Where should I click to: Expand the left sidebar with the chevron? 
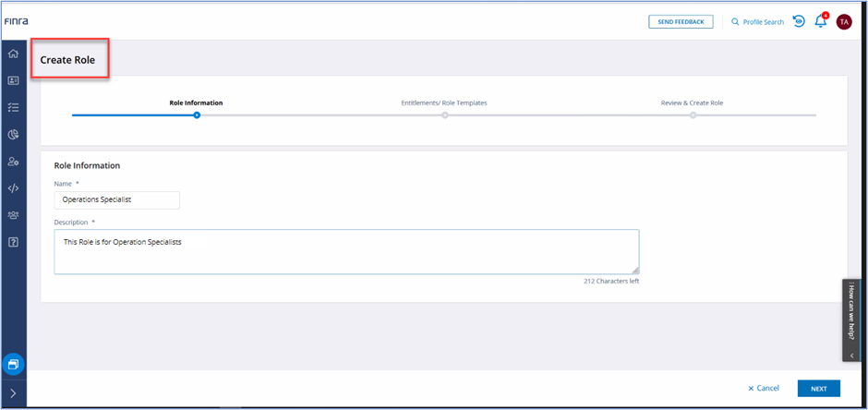point(13,393)
